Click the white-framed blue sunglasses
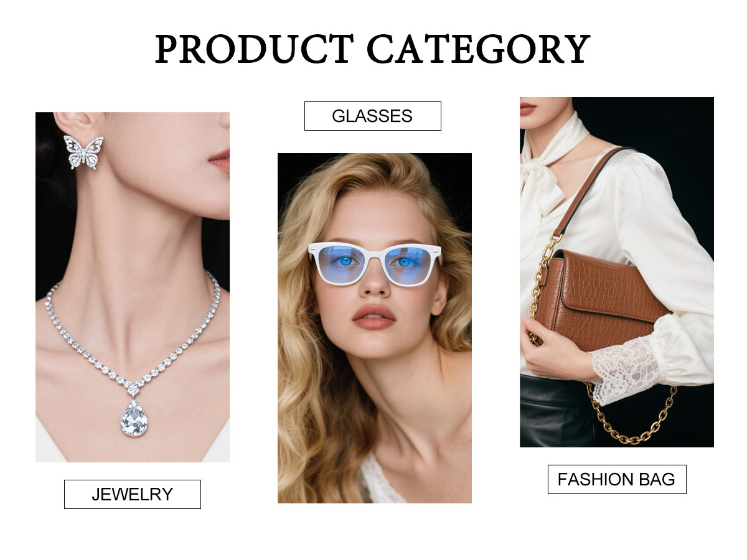The image size is (747, 560). 375,263
